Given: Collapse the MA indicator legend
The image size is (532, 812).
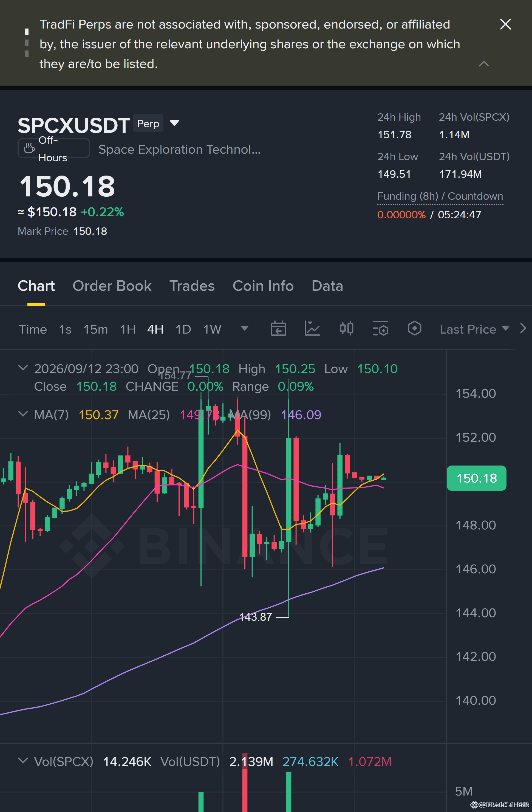Looking at the screenshot, I should (23, 414).
